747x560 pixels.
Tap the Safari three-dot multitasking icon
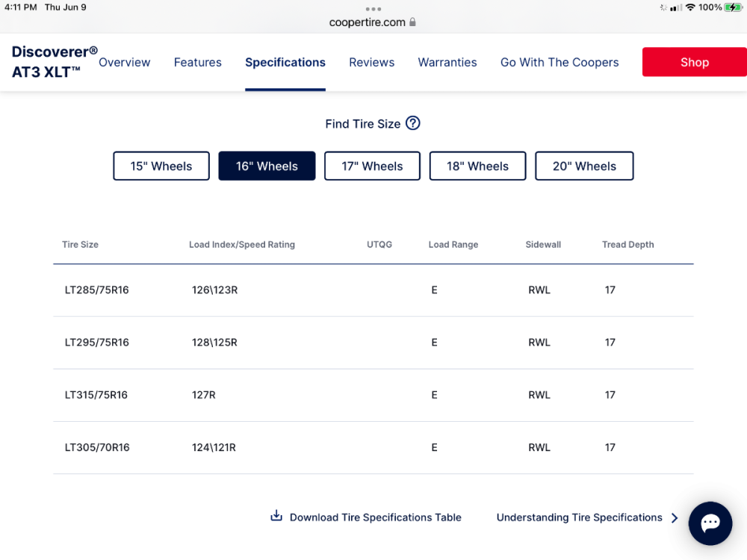coord(373,9)
